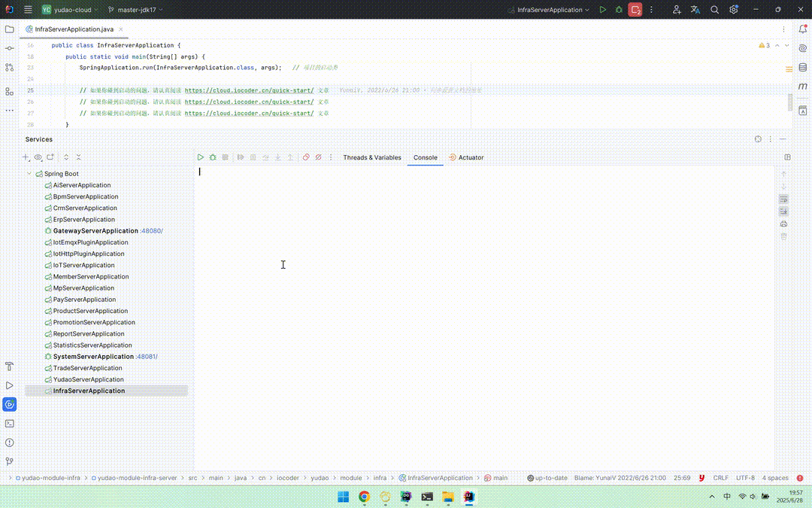Open the Terminal tool window from left sidebar

pos(10,424)
